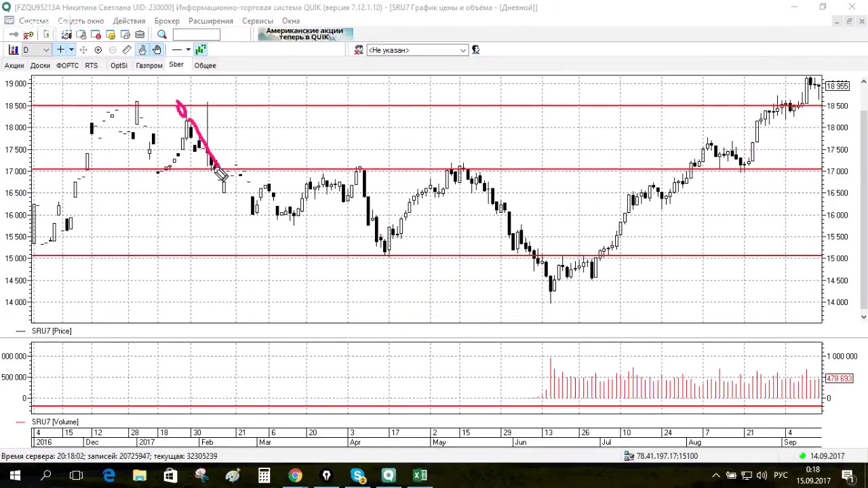Click the toolbar icon left of search magnifier

[140, 35]
